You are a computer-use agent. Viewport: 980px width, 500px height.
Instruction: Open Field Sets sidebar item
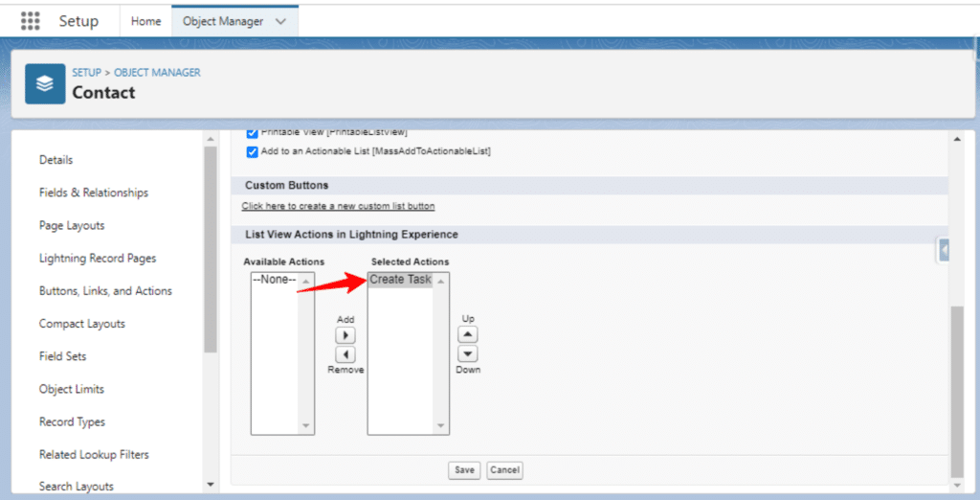click(x=62, y=356)
